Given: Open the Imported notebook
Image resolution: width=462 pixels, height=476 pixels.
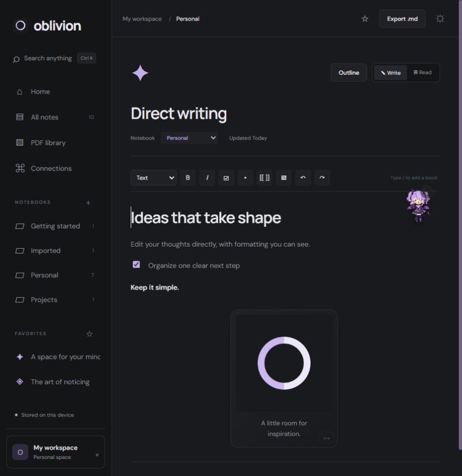Looking at the screenshot, I should [55, 251].
